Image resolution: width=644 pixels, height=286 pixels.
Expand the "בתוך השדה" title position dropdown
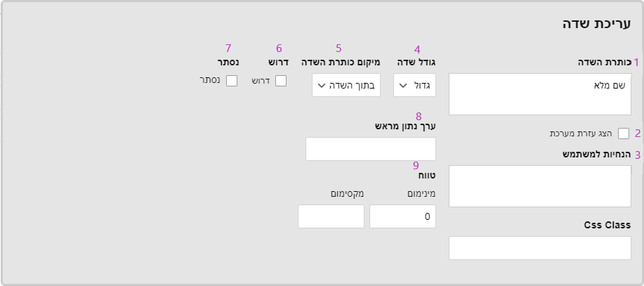point(346,86)
